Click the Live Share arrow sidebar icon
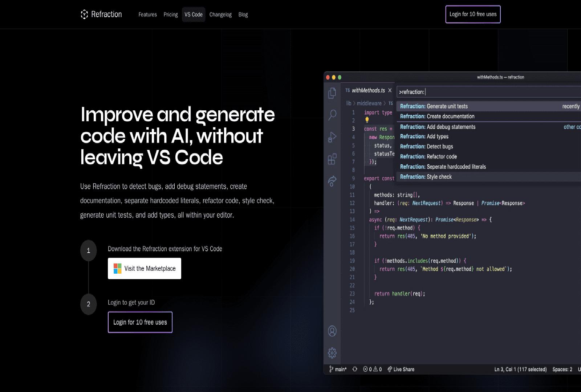581x392 pixels. [x=332, y=181]
